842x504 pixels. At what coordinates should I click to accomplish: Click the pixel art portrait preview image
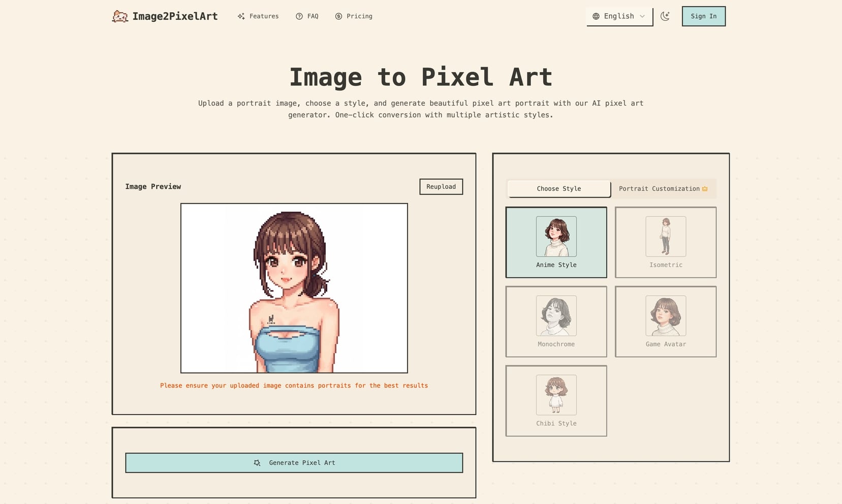point(293,287)
